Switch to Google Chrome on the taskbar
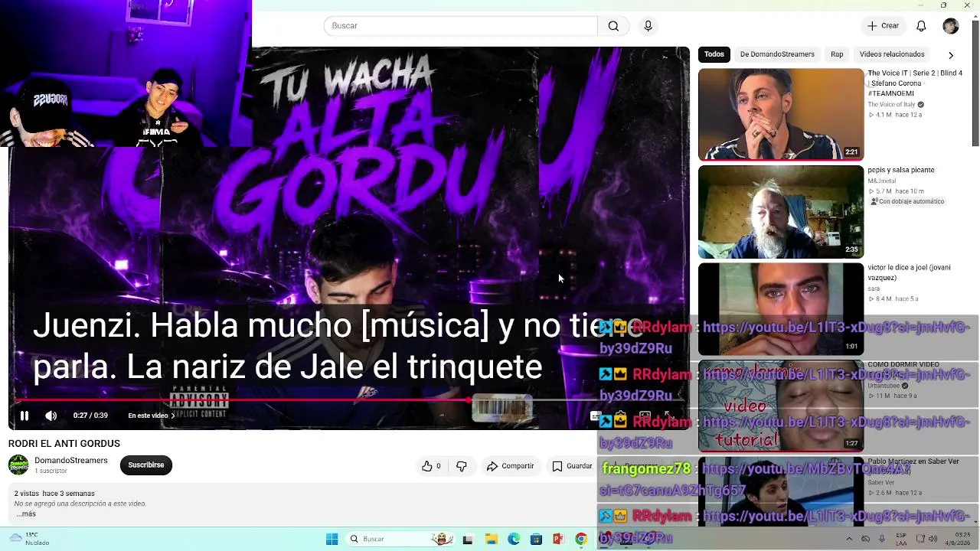980x551 pixels. click(x=581, y=540)
